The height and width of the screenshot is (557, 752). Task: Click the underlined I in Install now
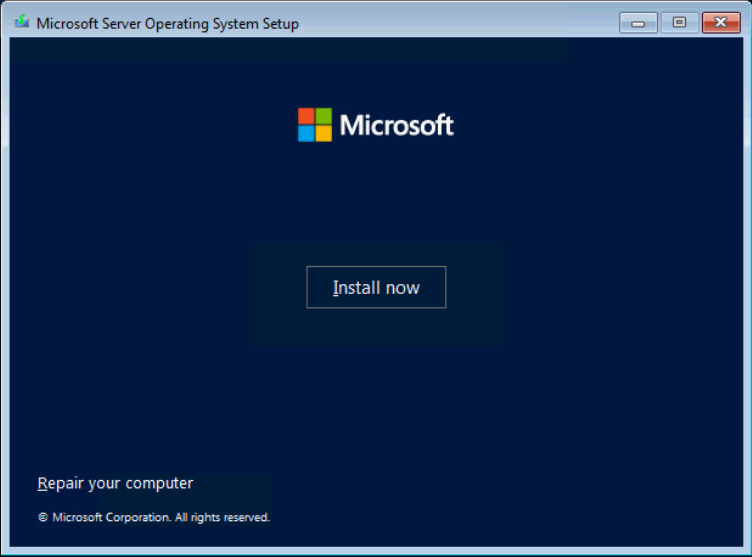coord(336,288)
